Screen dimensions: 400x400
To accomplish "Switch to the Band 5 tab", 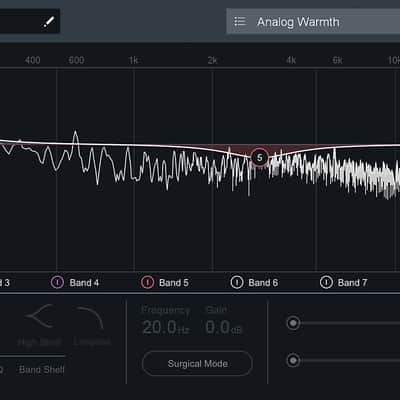I will pyautogui.click(x=174, y=283).
